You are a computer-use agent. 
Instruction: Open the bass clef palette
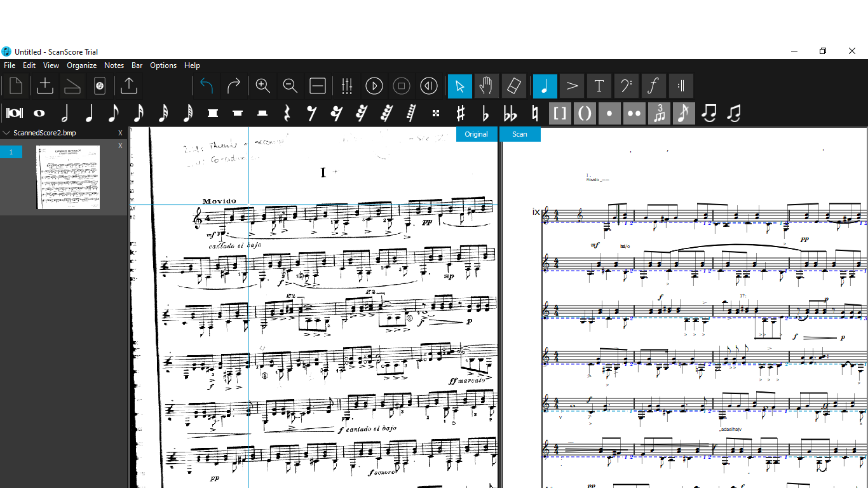pyautogui.click(x=627, y=86)
